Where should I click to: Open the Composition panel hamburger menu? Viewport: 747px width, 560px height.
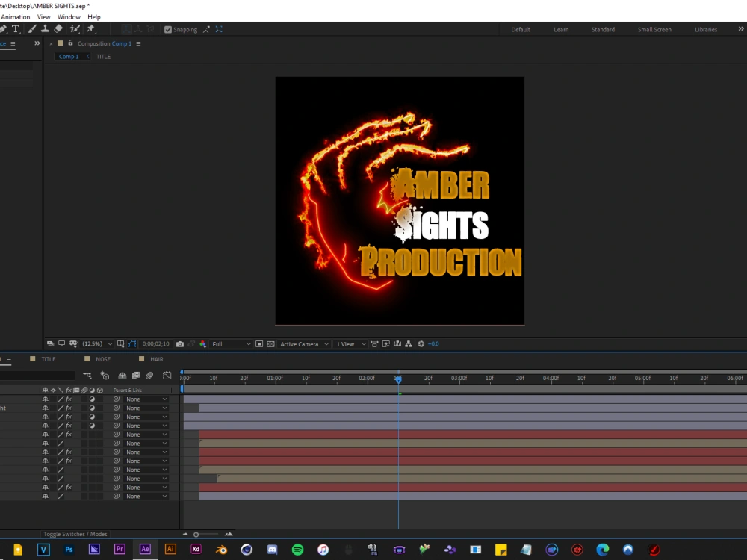pos(139,43)
